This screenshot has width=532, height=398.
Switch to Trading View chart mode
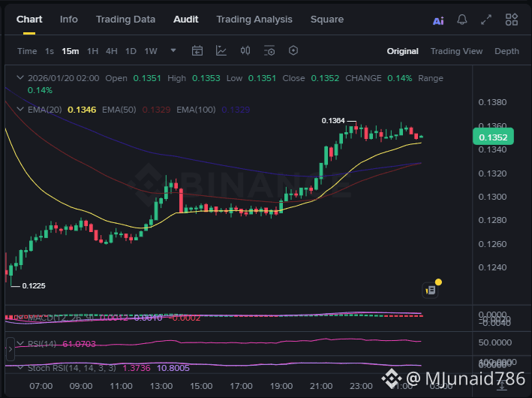456,51
